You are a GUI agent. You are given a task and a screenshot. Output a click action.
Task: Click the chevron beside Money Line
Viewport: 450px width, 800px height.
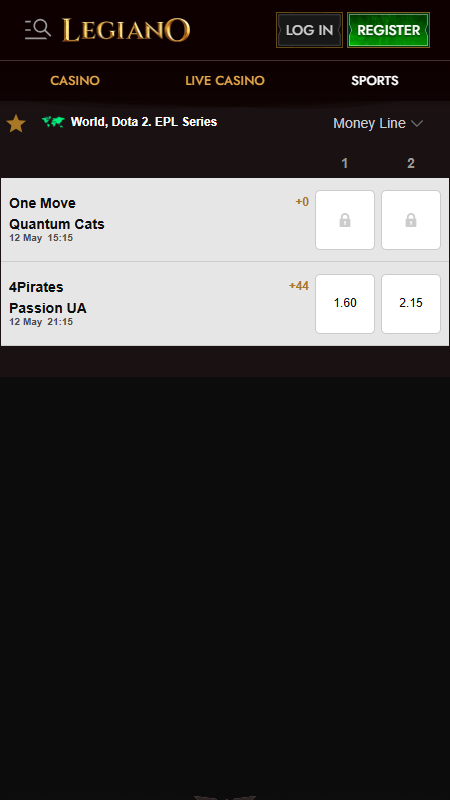(x=417, y=123)
